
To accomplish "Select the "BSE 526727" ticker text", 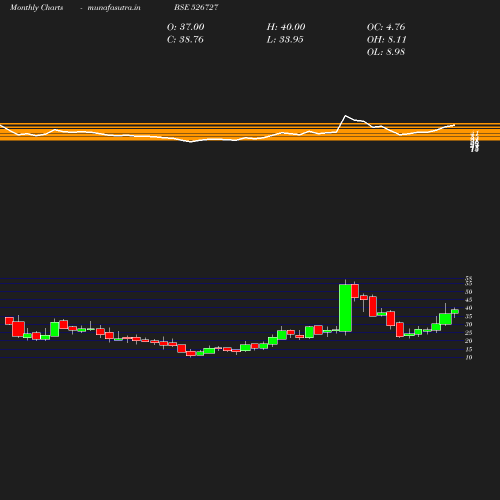I will 196,7.
